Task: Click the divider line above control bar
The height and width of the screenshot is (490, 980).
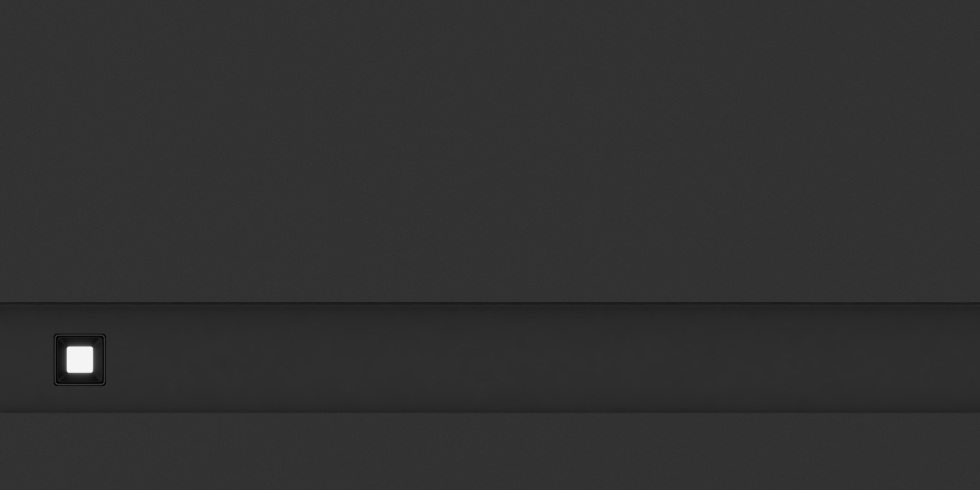Action: click(x=490, y=303)
